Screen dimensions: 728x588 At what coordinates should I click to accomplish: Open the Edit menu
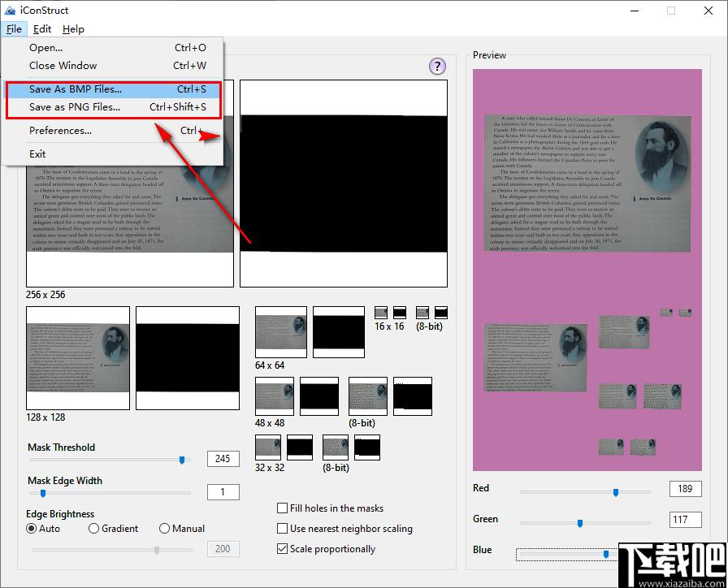pos(42,28)
